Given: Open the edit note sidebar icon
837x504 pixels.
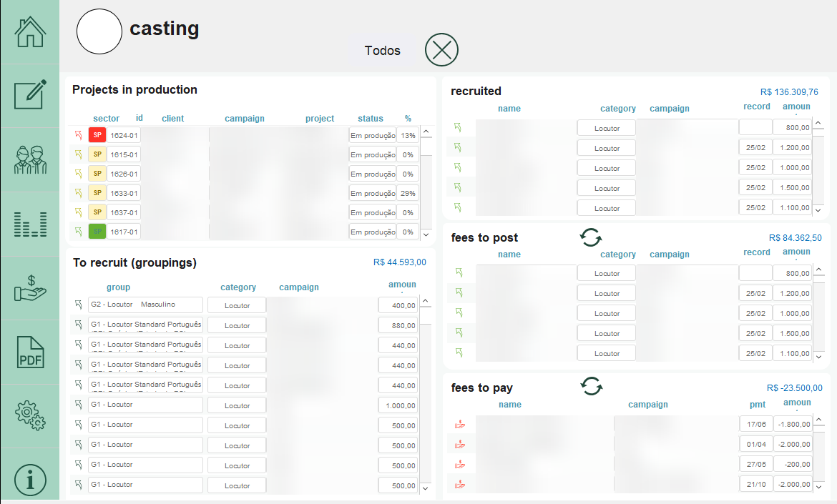Looking at the screenshot, I should click(30, 95).
